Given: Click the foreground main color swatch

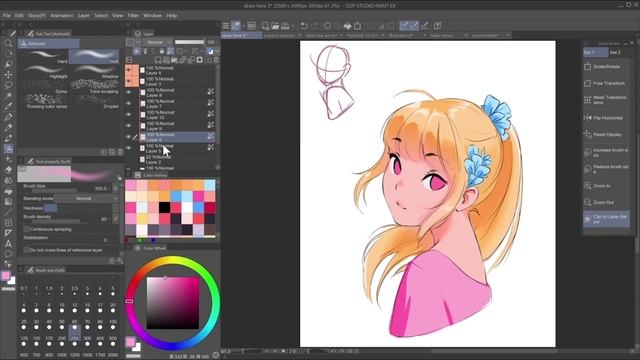Looking at the screenshot, I should pos(6,276).
